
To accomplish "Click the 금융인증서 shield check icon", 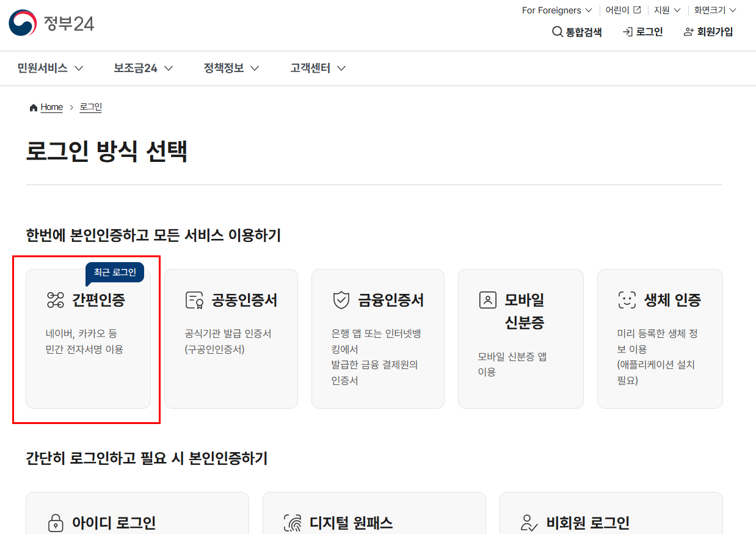I will tap(341, 300).
